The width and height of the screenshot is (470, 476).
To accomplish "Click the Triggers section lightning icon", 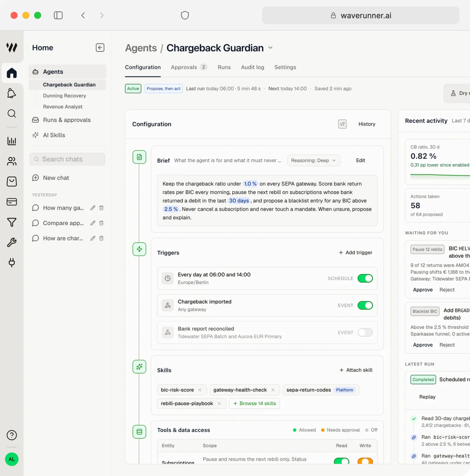I will [x=139, y=249].
